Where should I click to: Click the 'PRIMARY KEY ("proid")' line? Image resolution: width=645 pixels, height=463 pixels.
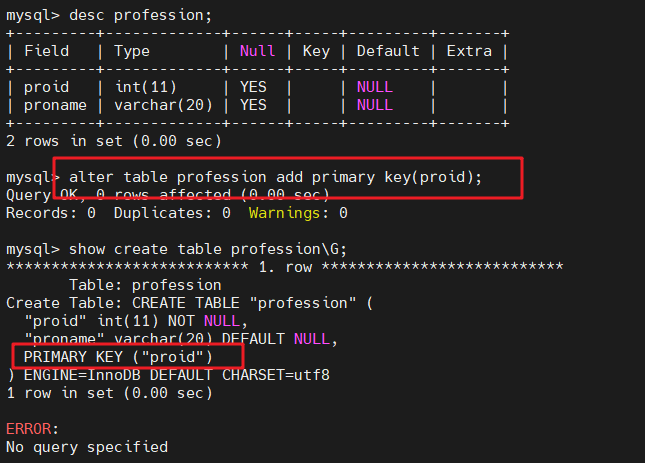pos(127,357)
